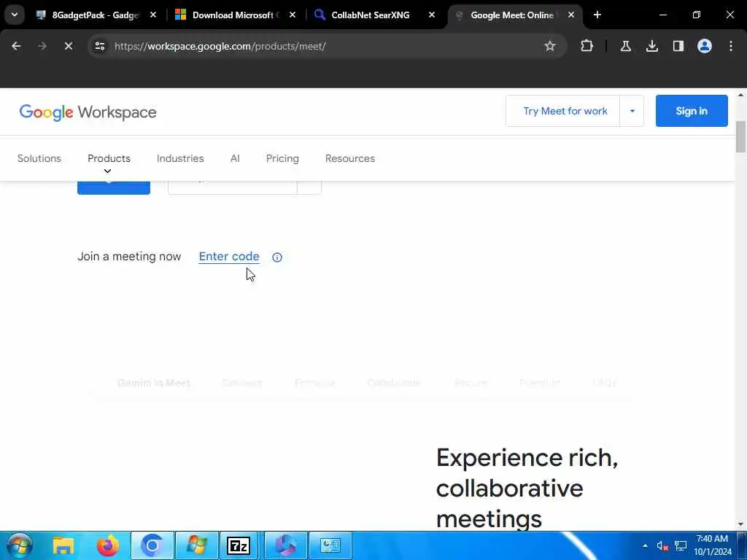747x560 pixels.
Task: Open the control panel taskbar icon
Action: [x=330, y=545]
